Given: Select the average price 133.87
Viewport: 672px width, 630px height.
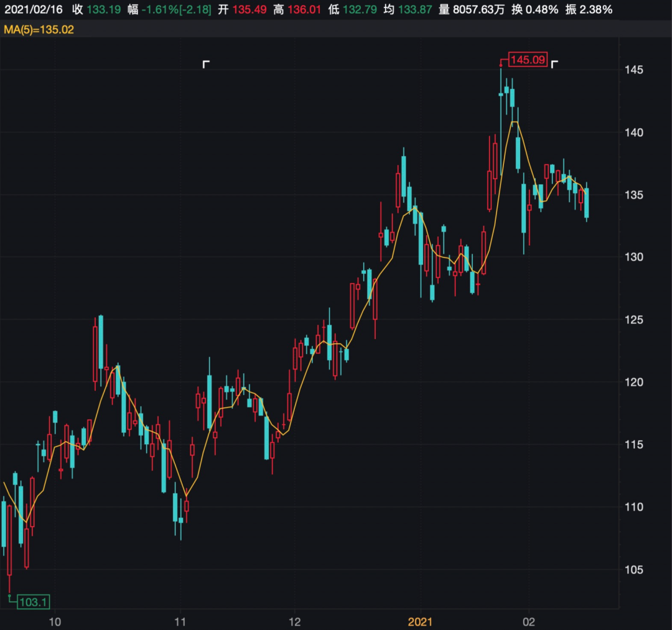Looking at the screenshot, I should coord(415,9).
